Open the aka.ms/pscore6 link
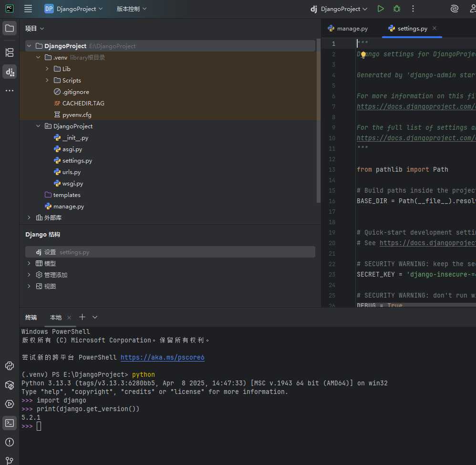 pos(163,357)
